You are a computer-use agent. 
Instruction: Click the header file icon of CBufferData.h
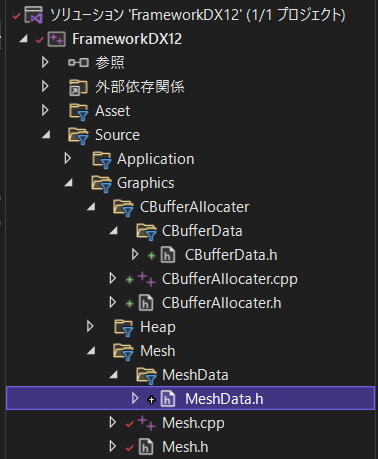click(x=168, y=255)
